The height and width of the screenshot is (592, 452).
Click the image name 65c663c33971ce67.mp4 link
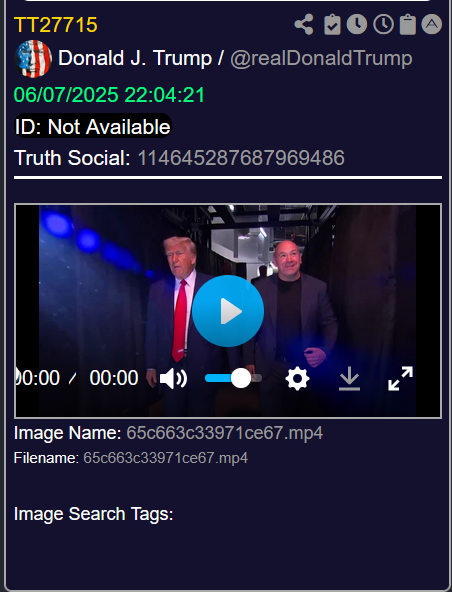(225, 433)
